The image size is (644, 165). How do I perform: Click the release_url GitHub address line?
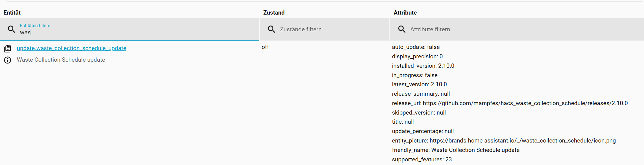(510, 103)
